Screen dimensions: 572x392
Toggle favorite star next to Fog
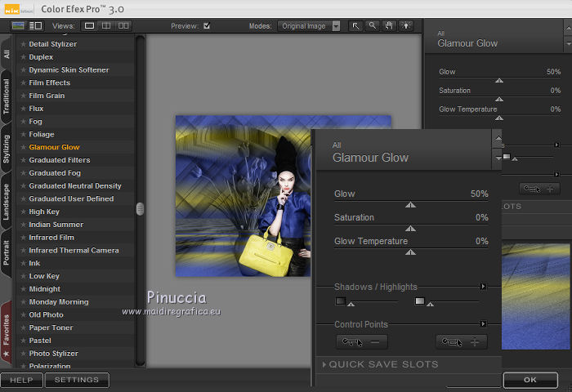click(23, 122)
